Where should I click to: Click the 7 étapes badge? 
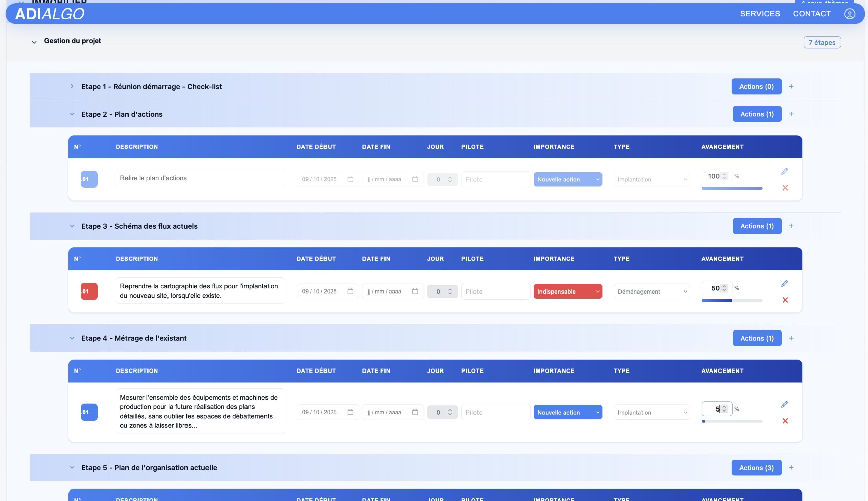[x=822, y=42]
